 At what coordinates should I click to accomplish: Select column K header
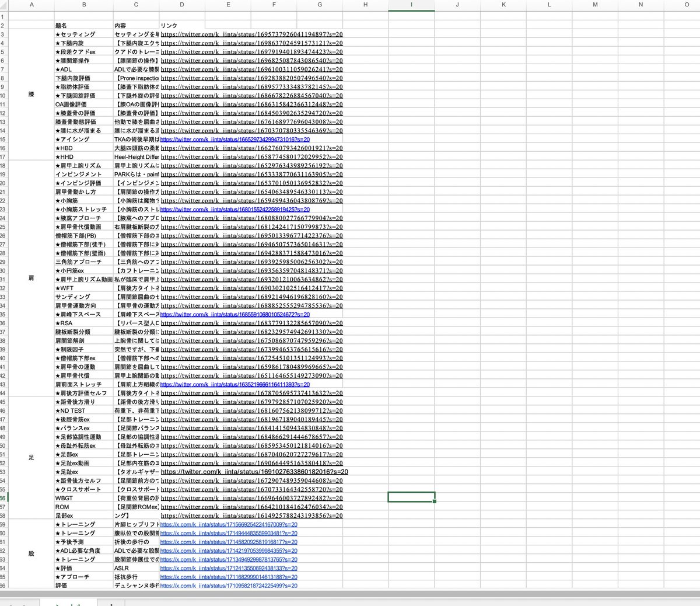[503, 5]
